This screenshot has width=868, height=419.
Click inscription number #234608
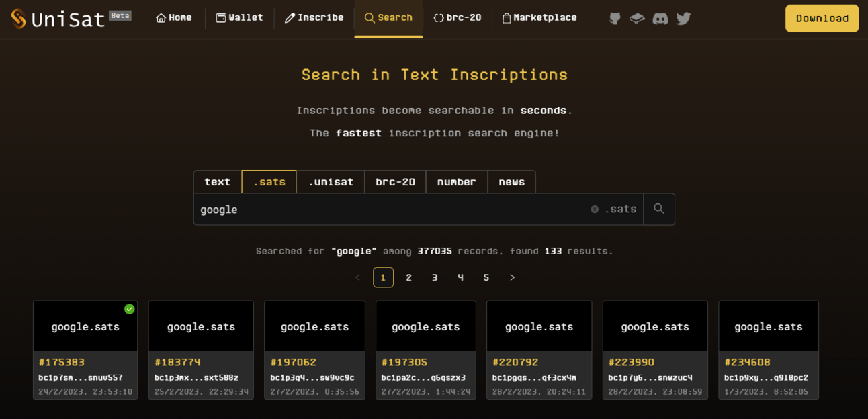747,363
